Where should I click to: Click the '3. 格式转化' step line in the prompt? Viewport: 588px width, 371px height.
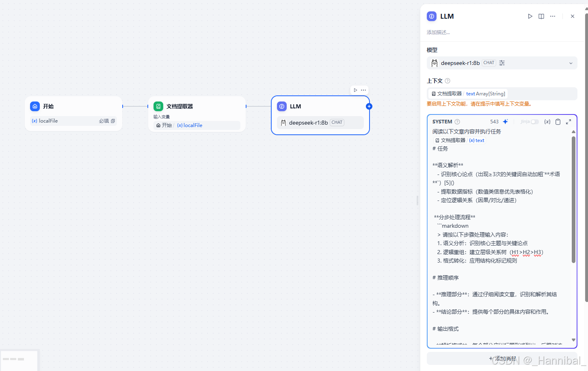[x=477, y=261]
